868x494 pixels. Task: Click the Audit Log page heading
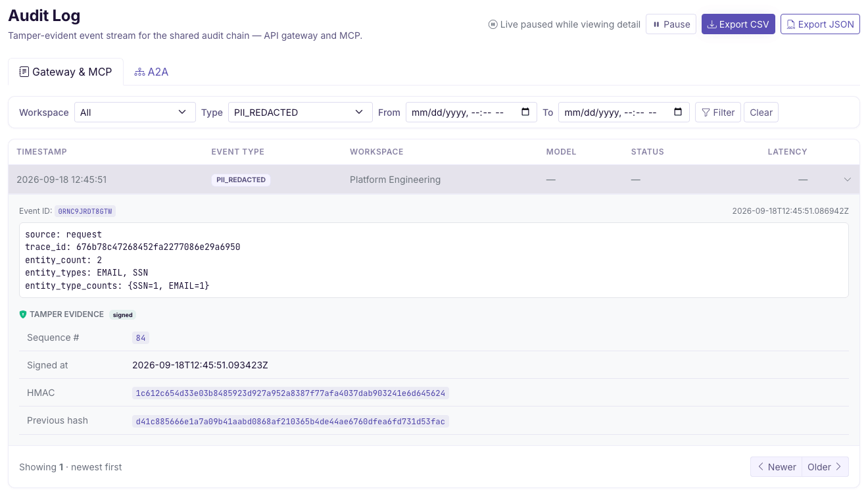point(44,15)
